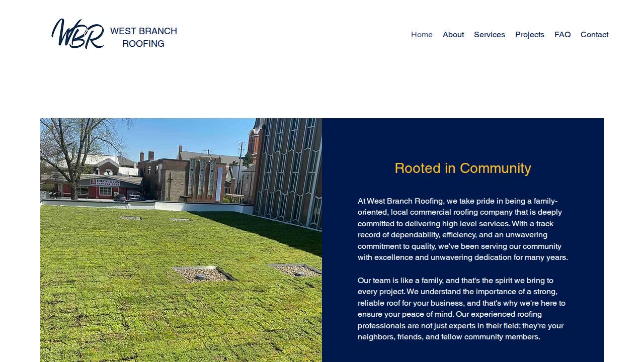Click the Contact link at far right
Screen dimensions: 644x362
click(x=594, y=35)
